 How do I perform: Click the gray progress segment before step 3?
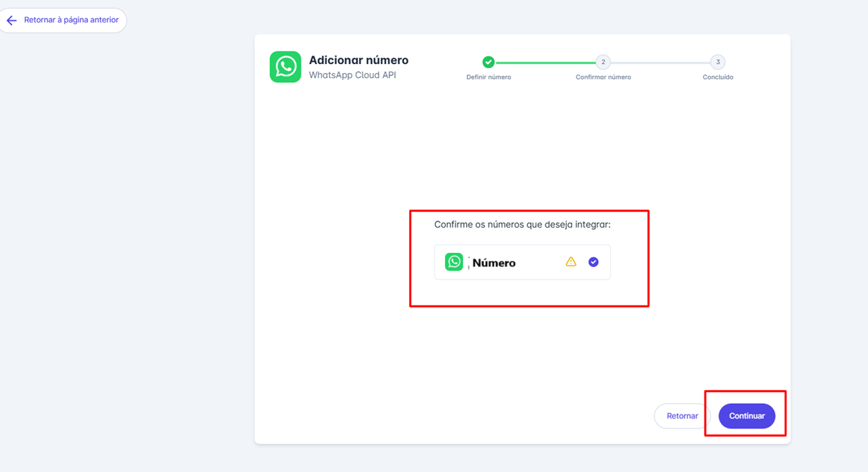[x=660, y=63]
